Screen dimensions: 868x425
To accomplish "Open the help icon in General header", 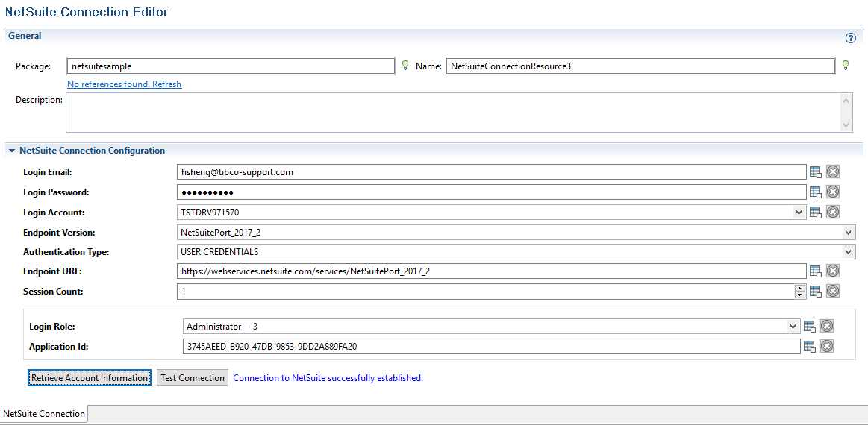I will [x=850, y=38].
